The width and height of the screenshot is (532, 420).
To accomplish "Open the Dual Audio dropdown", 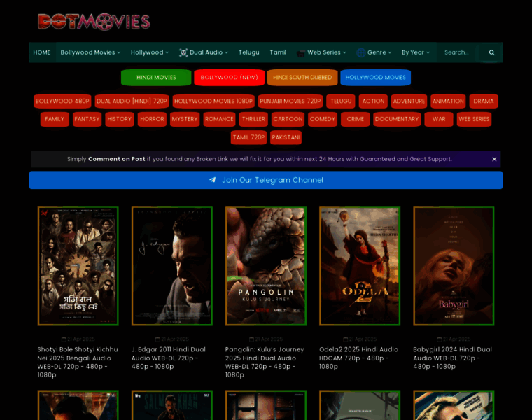I will click(204, 52).
